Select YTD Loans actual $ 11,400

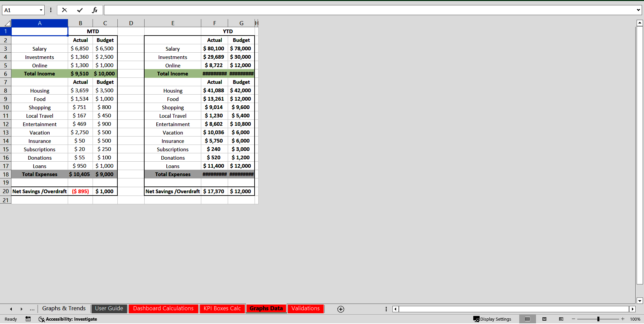pyautogui.click(x=214, y=166)
